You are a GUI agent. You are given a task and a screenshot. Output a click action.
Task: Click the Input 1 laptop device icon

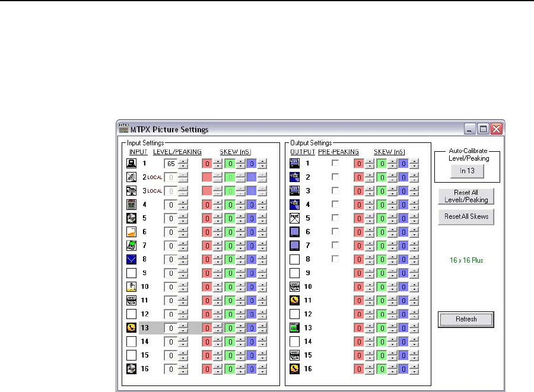click(x=132, y=163)
